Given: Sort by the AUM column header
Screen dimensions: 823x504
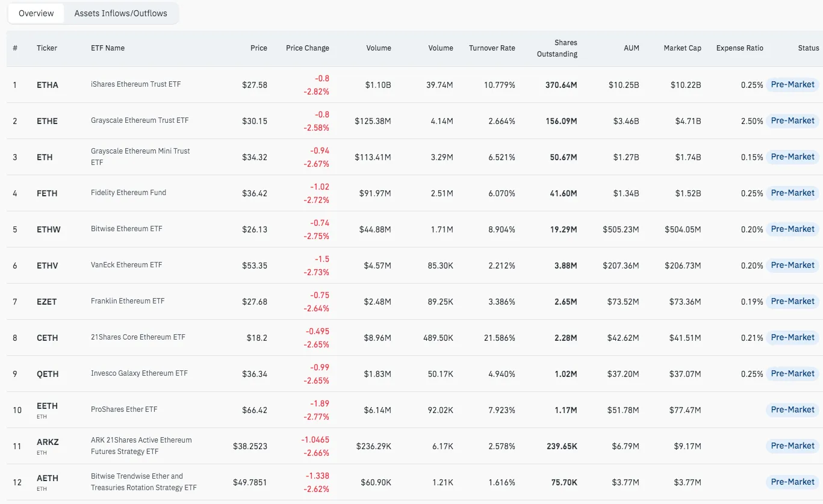Looking at the screenshot, I should click(x=632, y=48).
